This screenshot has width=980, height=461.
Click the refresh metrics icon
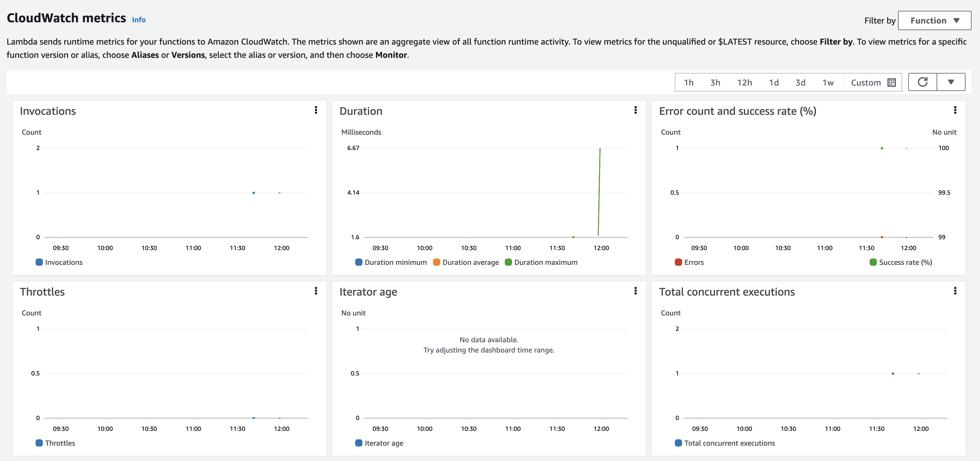click(x=922, y=82)
